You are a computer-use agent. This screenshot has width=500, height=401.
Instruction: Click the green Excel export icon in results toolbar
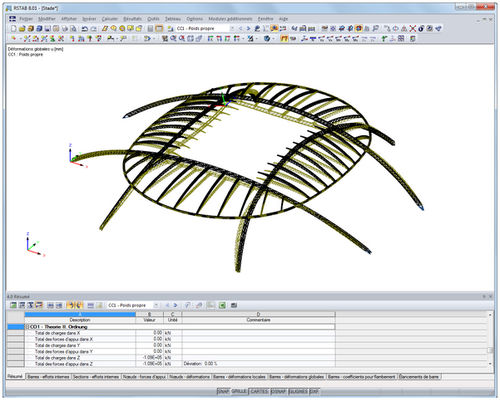[x=222, y=305]
